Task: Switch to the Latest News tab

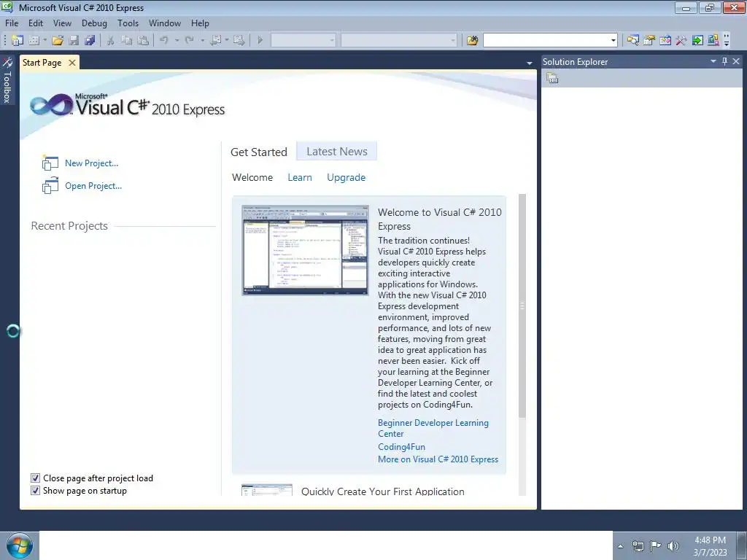Action: coord(337,152)
